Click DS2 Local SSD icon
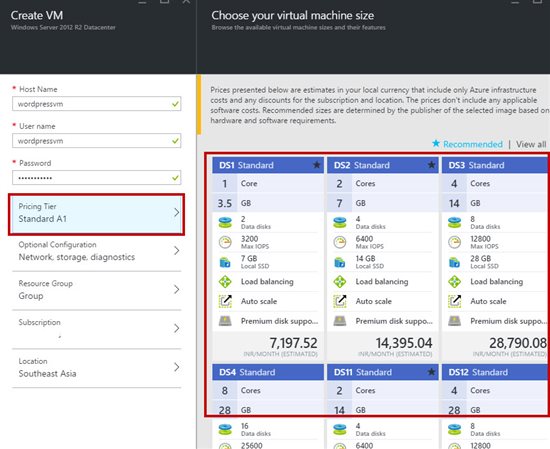550x449 pixels. [340, 262]
